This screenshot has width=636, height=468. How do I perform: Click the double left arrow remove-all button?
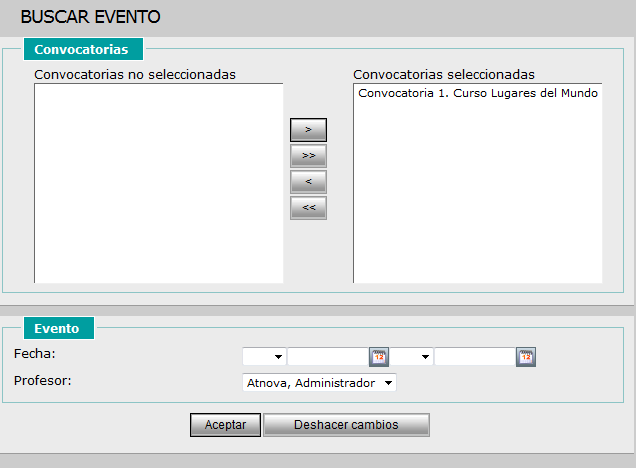point(308,208)
